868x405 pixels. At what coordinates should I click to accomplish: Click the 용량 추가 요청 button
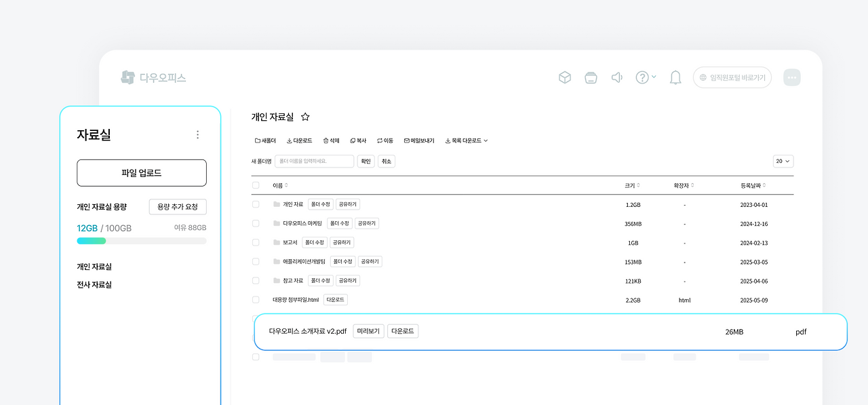178,207
